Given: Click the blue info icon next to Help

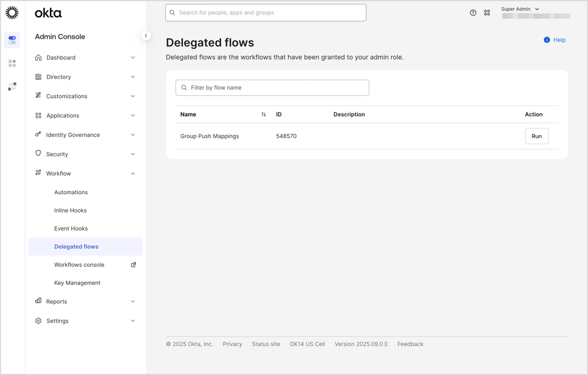Looking at the screenshot, I should (547, 40).
